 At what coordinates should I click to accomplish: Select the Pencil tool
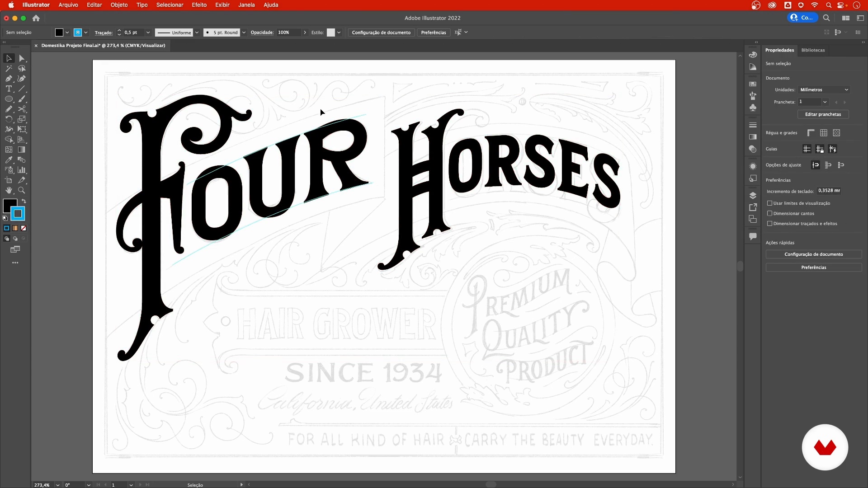click(9, 109)
